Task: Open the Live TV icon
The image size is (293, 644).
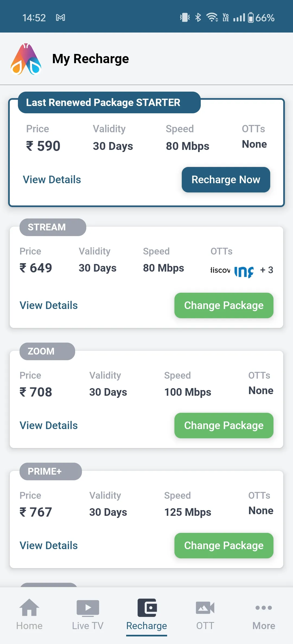Action: coord(88,608)
